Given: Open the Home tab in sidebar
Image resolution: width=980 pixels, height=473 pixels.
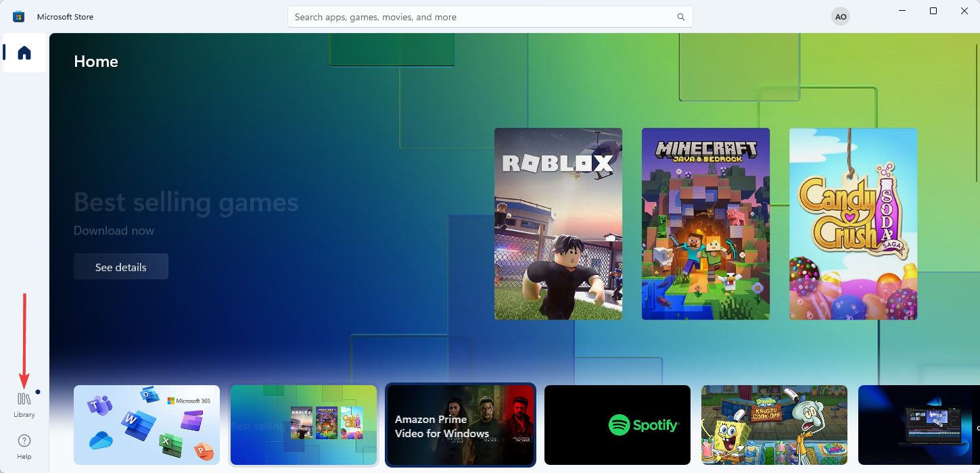Looking at the screenshot, I should pos(24,53).
